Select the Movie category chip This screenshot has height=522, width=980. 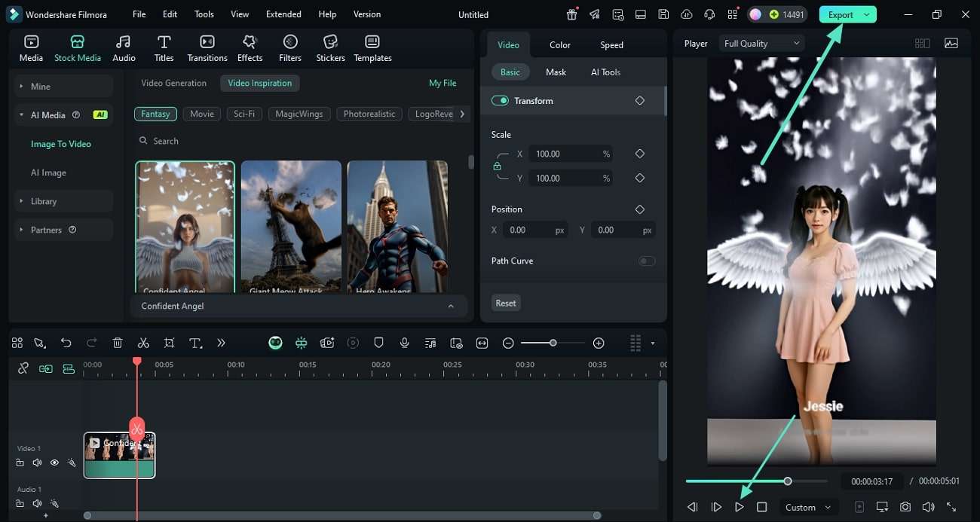point(202,114)
